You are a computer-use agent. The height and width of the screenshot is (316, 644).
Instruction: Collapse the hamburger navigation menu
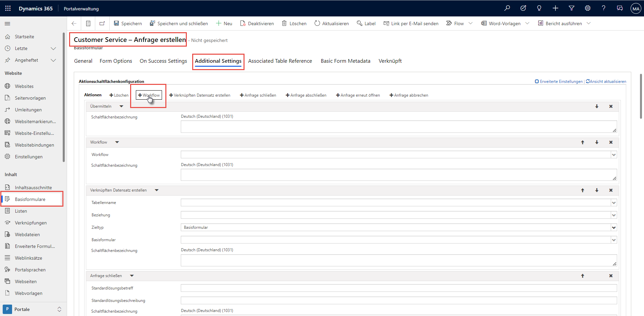coord(7,23)
